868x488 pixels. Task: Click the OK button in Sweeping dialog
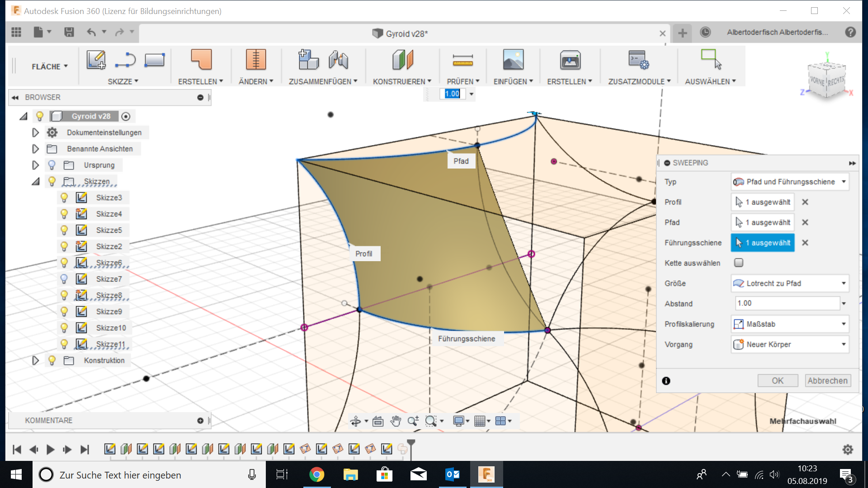(x=778, y=380)
